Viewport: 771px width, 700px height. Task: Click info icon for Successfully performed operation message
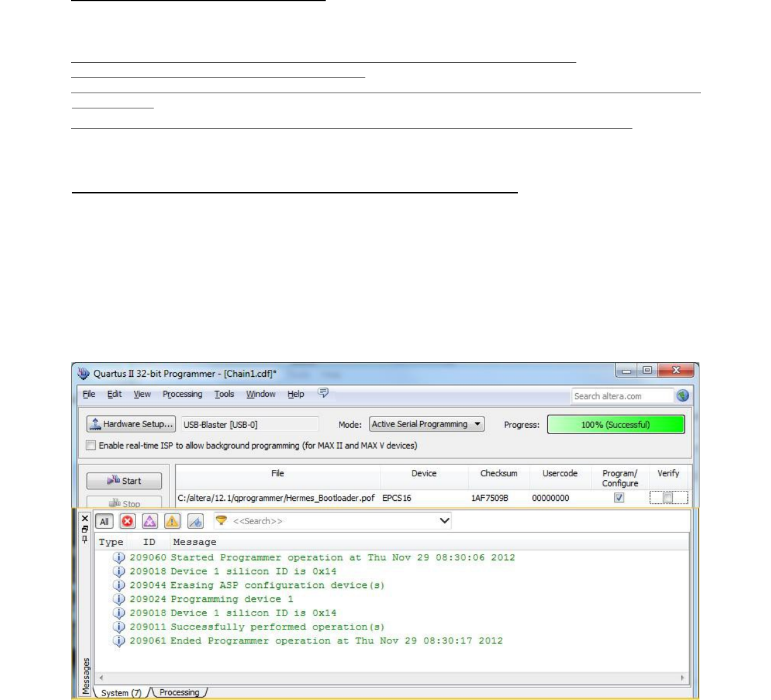point(118,627)
